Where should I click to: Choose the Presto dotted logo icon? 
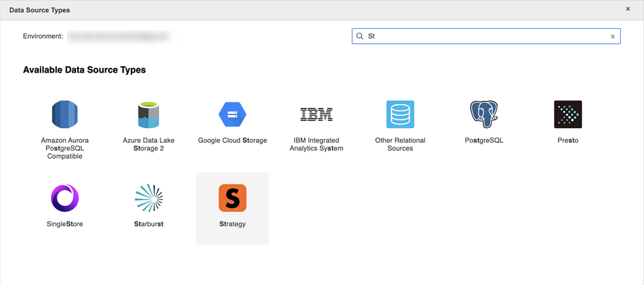point(568,115)
